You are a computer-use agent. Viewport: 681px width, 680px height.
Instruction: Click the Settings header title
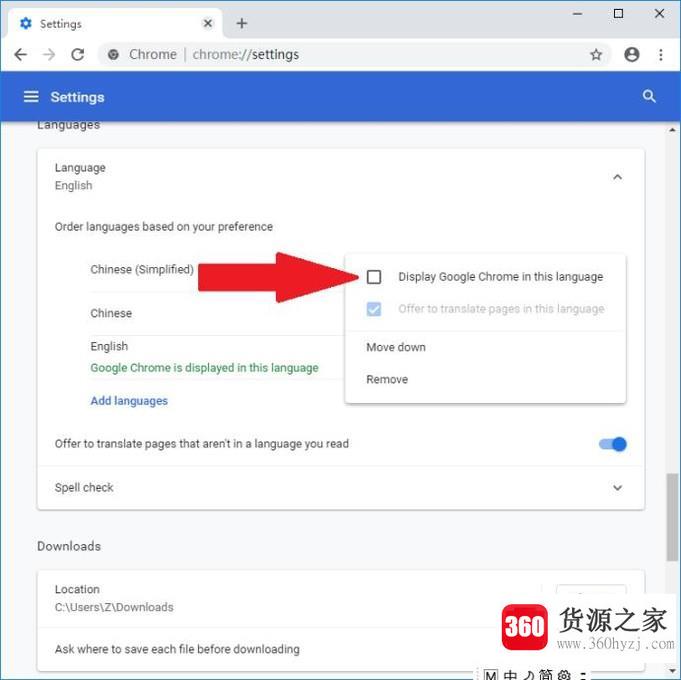coord(77,97)
